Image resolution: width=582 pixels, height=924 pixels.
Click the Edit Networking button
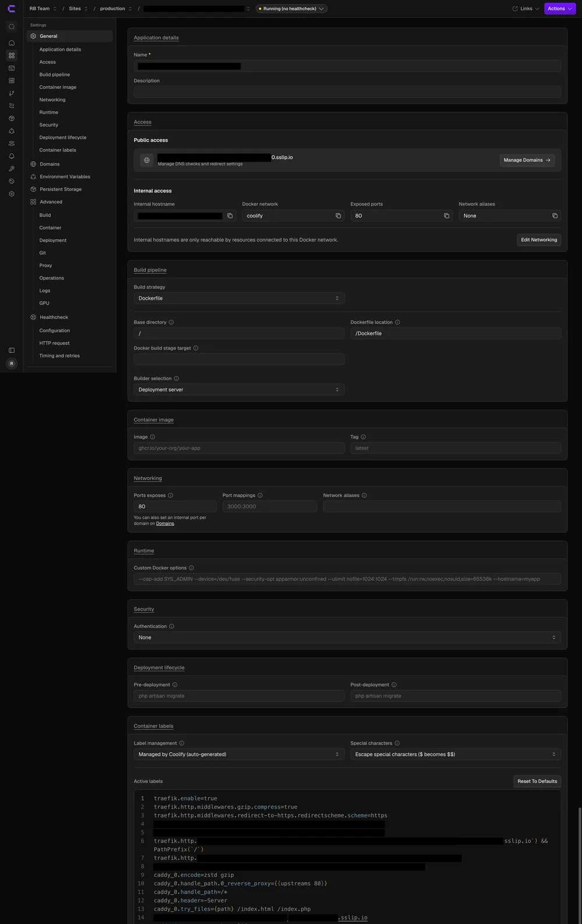point(539,240)
